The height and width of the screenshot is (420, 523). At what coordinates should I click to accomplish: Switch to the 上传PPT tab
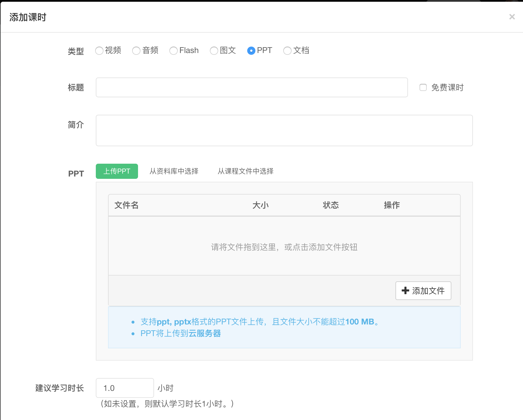point(117,171)
